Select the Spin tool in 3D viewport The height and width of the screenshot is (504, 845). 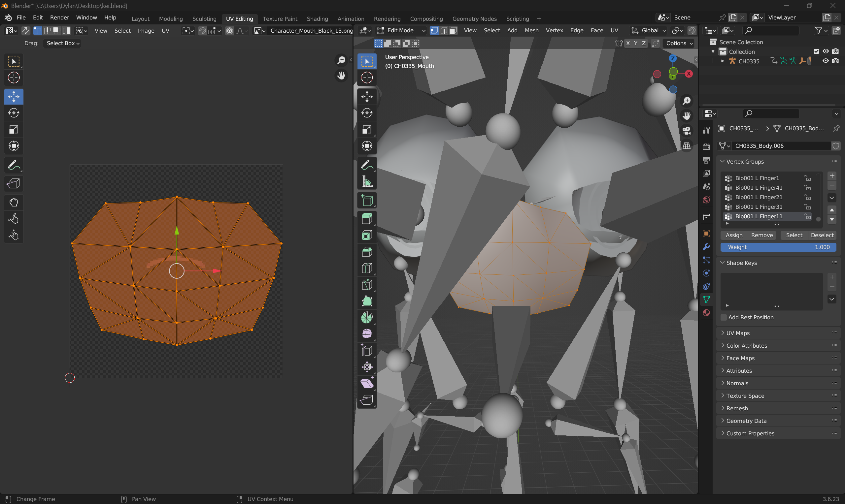click(367, 318)
